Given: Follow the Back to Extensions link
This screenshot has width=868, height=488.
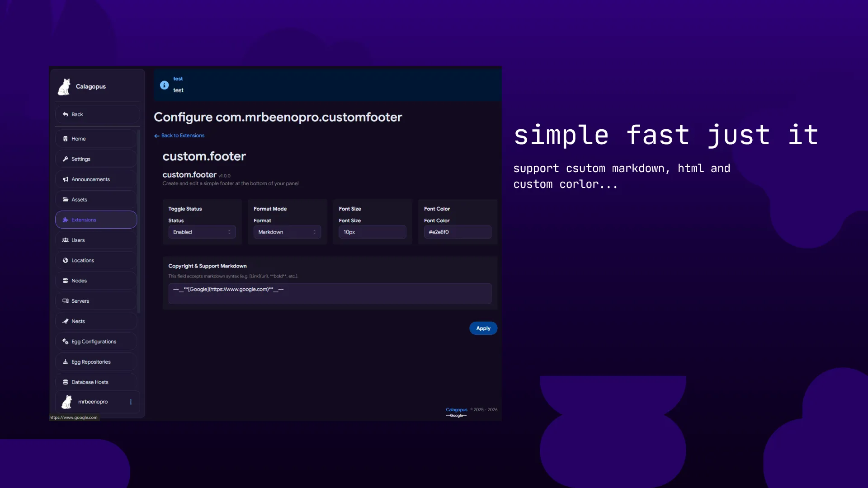Looking at the screenshot, I should point(179,136).
